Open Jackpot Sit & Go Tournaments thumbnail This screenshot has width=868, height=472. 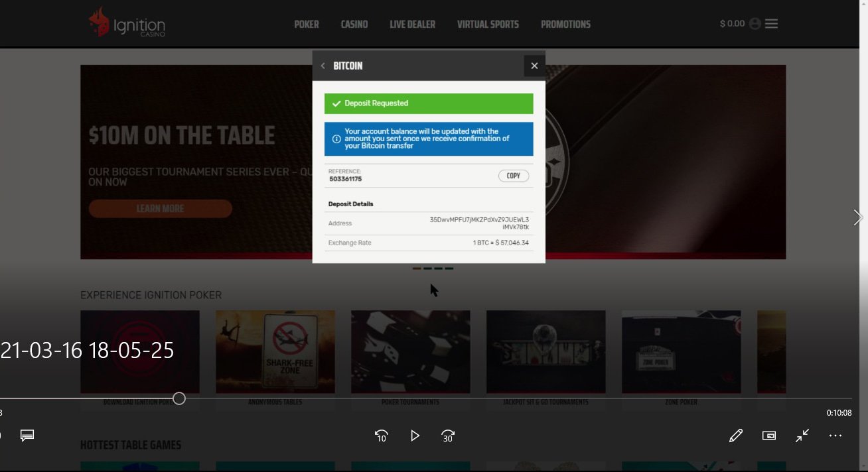pyautogui.click(x=546, y=352)
